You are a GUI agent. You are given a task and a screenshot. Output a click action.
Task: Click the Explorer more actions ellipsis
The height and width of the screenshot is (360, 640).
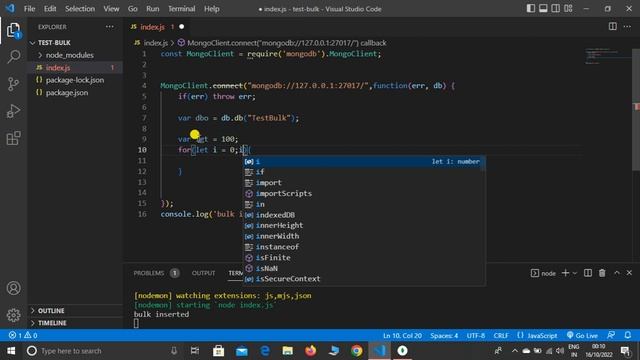point(110,27)
